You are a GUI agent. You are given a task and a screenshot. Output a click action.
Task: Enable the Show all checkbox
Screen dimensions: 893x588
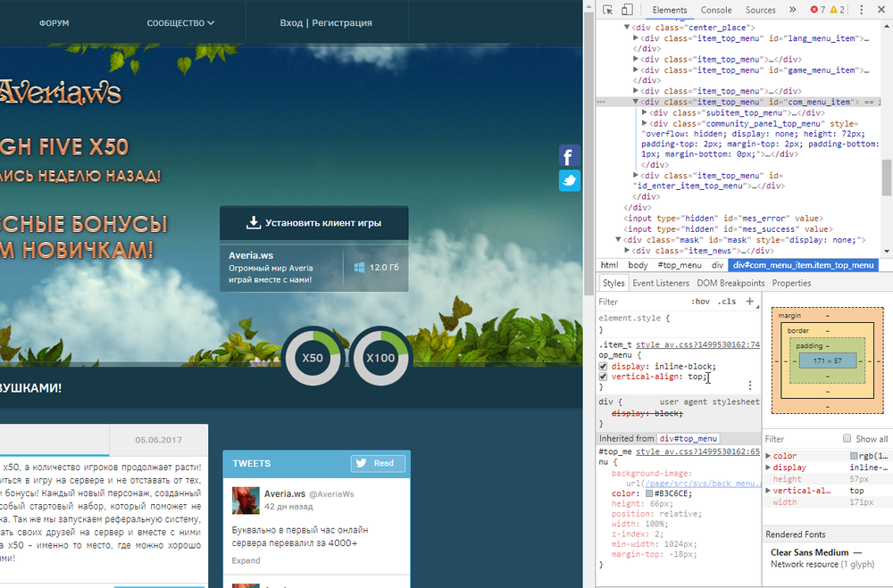[847, 439]
